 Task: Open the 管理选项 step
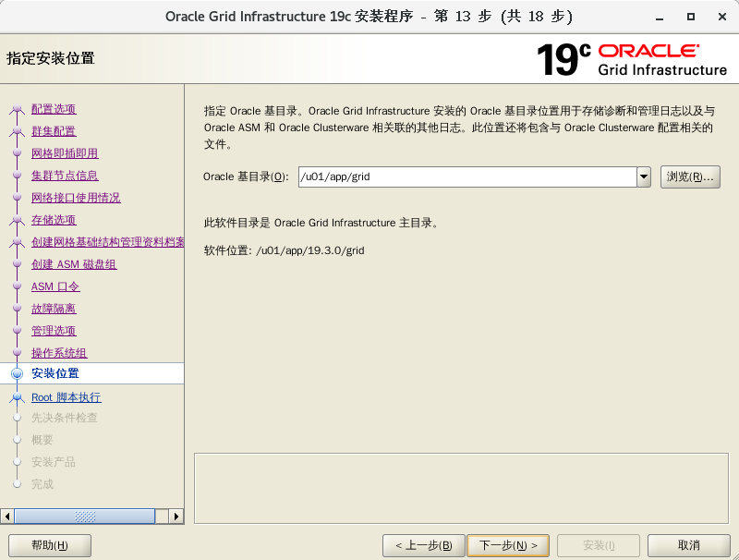[54, 331]
